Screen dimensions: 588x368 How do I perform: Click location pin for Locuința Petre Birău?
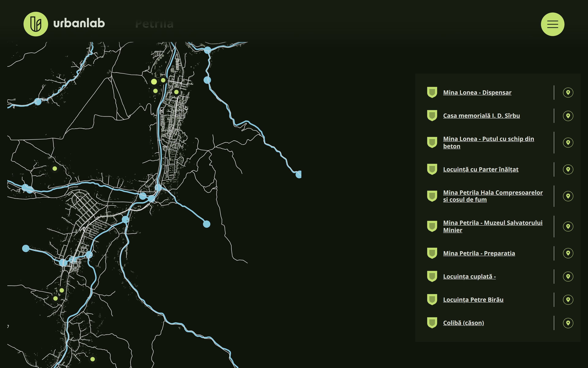[x=568, y=300]
